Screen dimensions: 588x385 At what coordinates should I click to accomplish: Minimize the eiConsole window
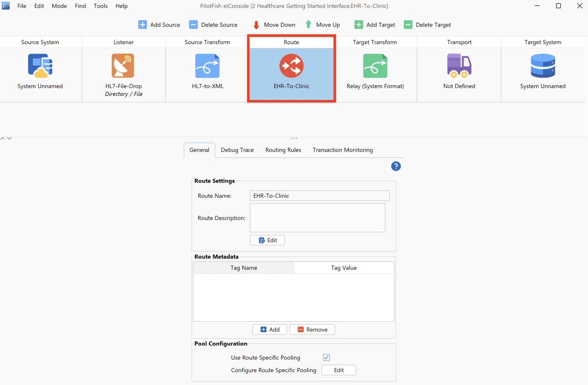pos(537,6)
